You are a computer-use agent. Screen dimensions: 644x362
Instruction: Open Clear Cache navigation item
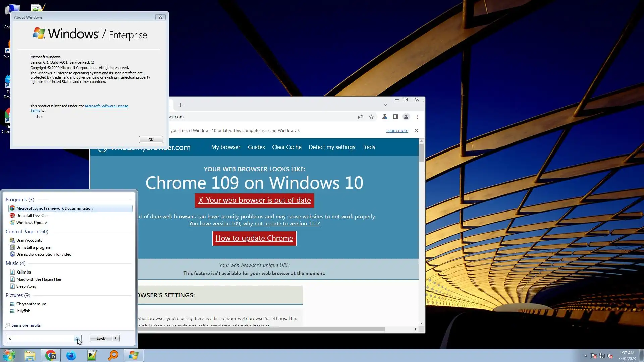286,147
